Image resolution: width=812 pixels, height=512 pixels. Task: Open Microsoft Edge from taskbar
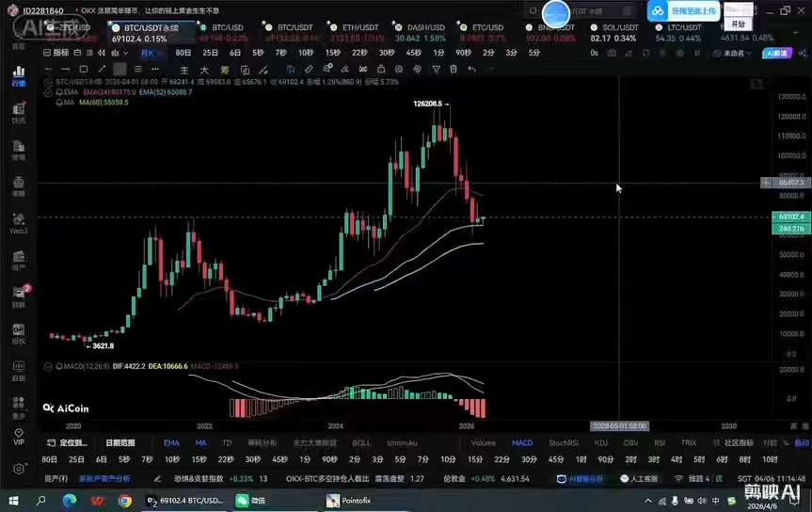click(70, 501)
